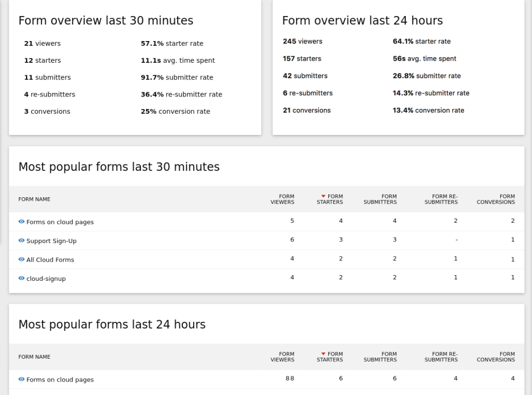Click eye icon for Forms on cloud pages, 30-minute table
This screenshot has width=532, height=395.
tap(21, 221)
